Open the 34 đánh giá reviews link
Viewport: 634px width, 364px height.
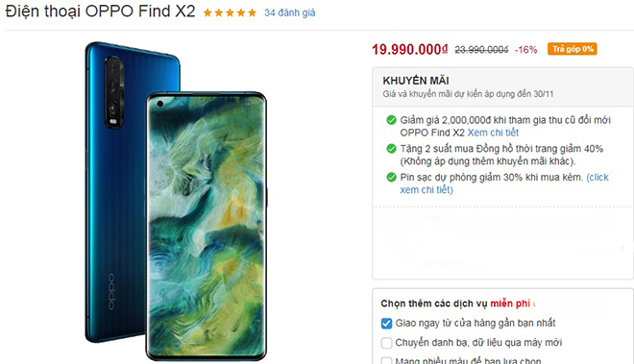[x=290, y=12]
